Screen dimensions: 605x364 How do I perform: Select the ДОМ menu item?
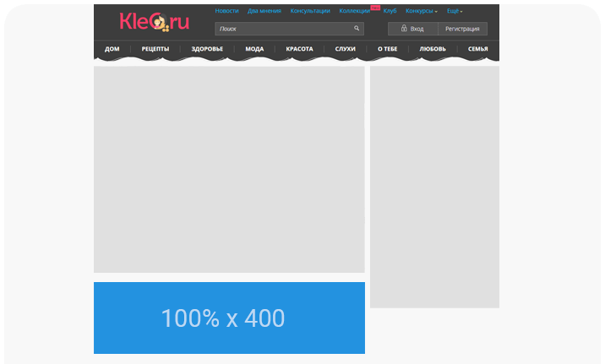[112, 49]
